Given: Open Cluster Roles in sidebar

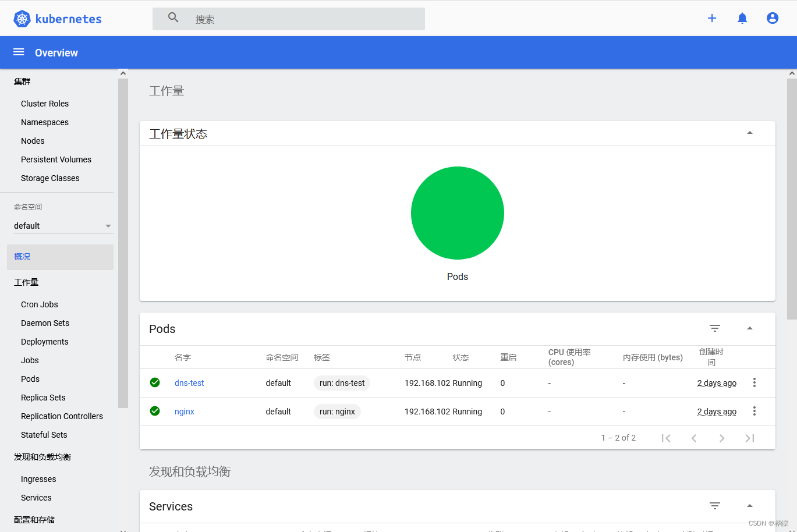Looking at the screenshot, I should coord(45,104).
